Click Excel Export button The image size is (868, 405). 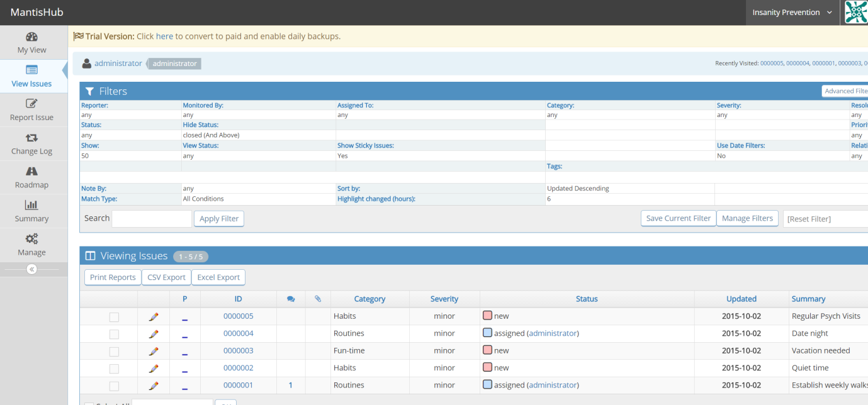pos(218,277)
